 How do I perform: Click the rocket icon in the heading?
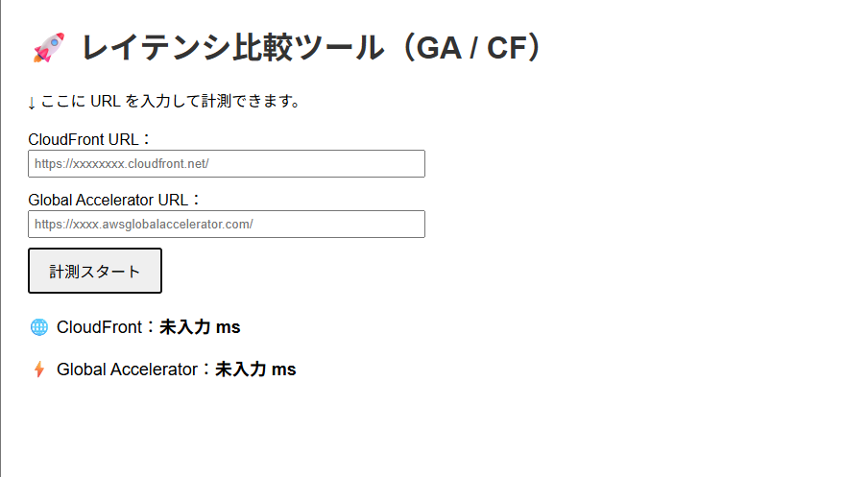coord(48,47)
